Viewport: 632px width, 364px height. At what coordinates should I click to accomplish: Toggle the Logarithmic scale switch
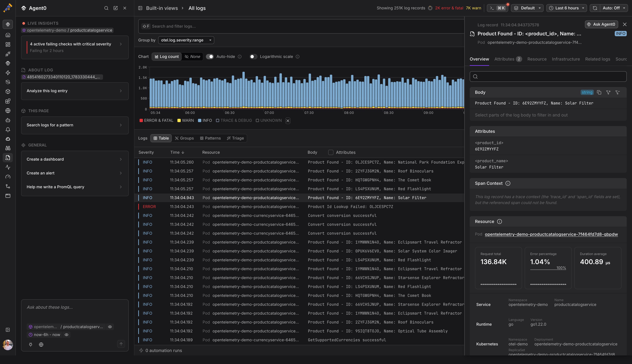coord(253,57)
